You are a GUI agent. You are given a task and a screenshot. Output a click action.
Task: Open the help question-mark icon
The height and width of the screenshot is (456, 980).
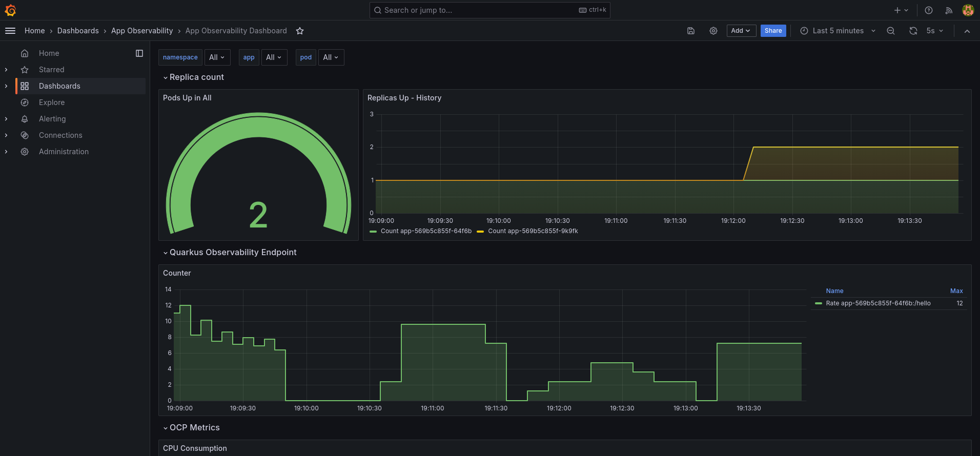coord(929,10)
